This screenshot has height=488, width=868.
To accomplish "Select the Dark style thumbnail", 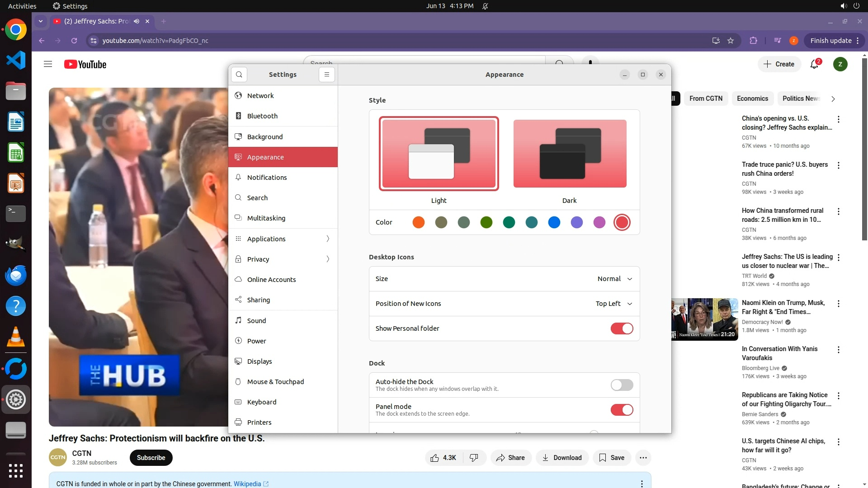I will click(570, 154).
